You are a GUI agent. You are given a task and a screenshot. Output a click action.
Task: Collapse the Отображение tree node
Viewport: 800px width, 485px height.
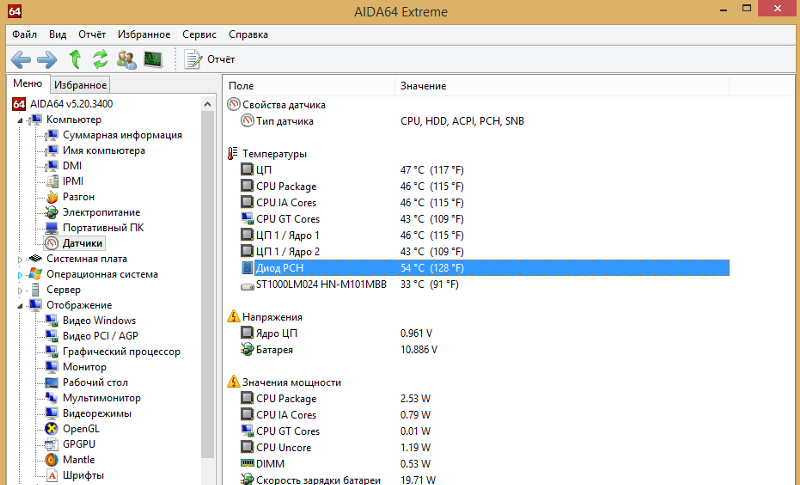click(x=20, y=306)
